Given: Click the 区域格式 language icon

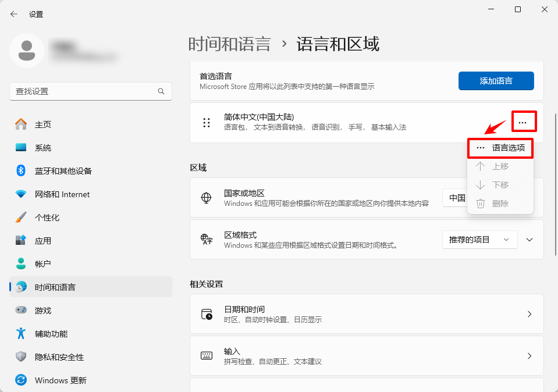Looking at the screenshot, I should [x=207, y=240].
